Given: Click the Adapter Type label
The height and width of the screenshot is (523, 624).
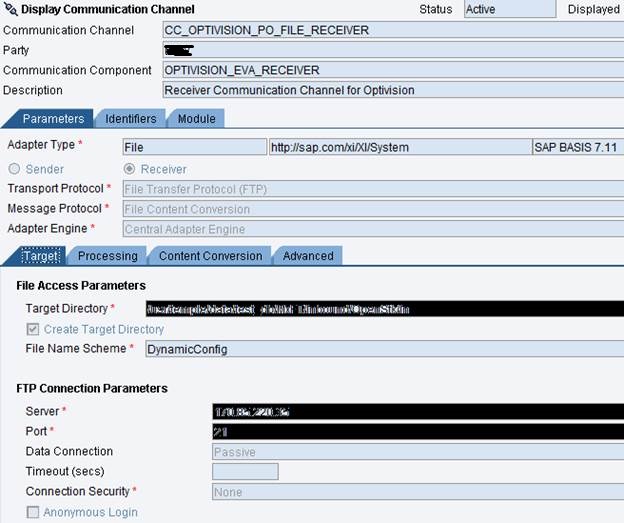Looking at the screenshot, I should [41, 144].
